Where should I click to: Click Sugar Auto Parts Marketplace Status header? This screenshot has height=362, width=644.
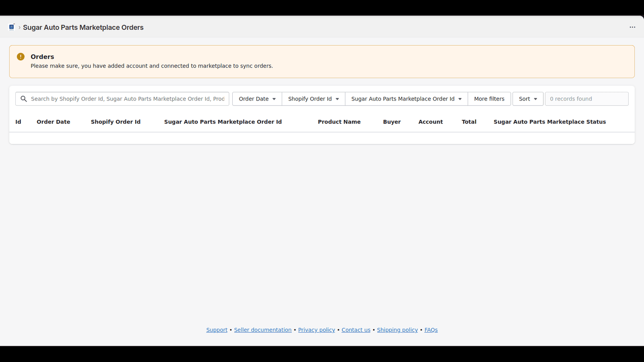[x=550, y=122]
